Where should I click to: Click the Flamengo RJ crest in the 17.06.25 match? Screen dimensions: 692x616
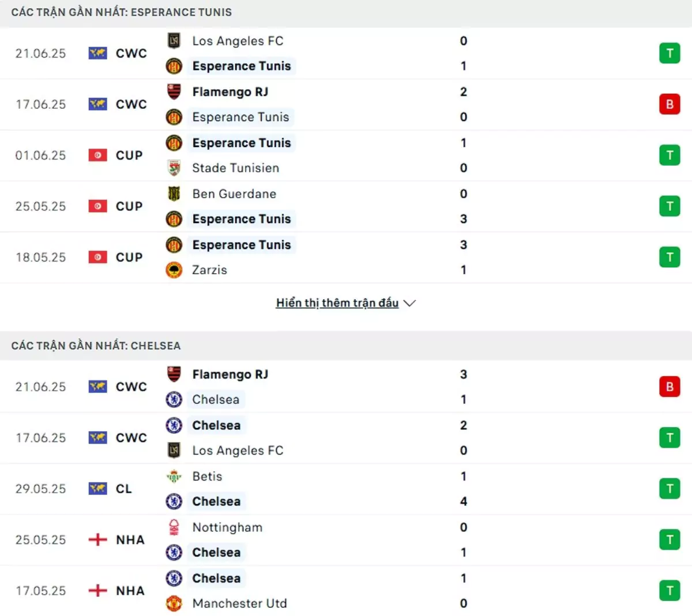[174, 92]
